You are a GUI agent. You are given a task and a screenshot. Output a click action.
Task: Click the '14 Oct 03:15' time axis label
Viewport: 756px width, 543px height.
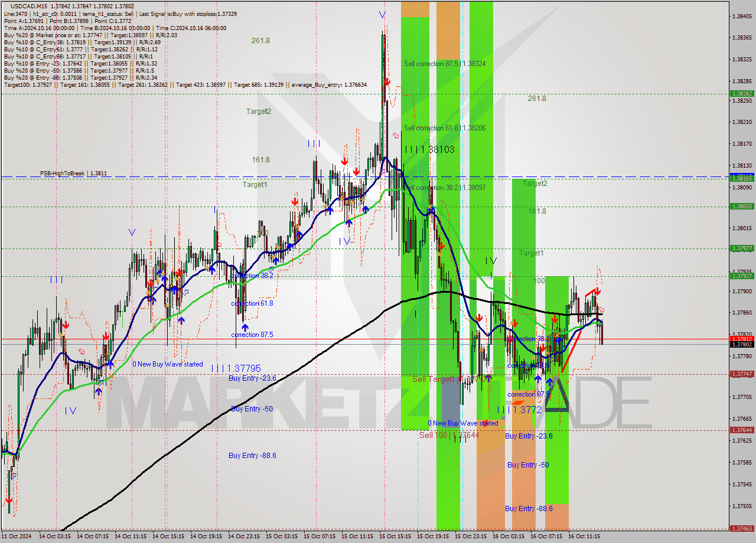click(54, 537)
